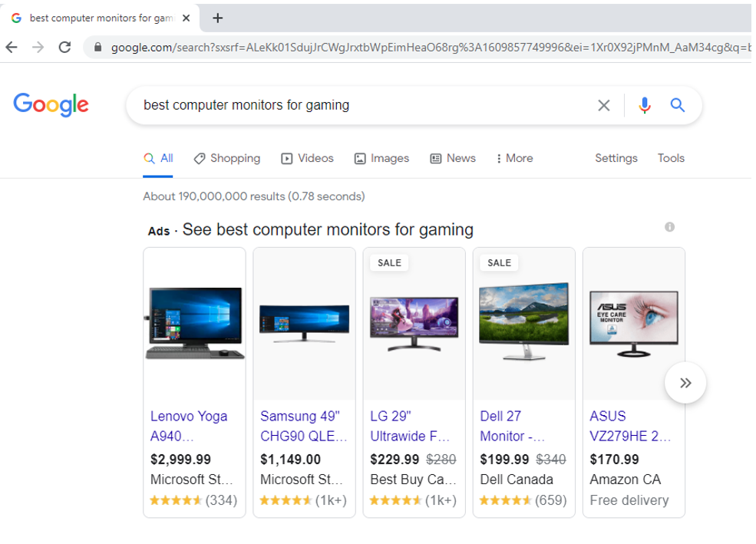Expand the More search options menu
The width and height of the screenshot is (756, 544).
tap(514, 158)
